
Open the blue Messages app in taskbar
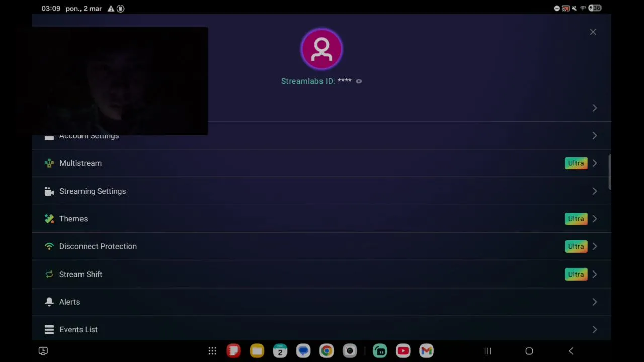[303, 351]
